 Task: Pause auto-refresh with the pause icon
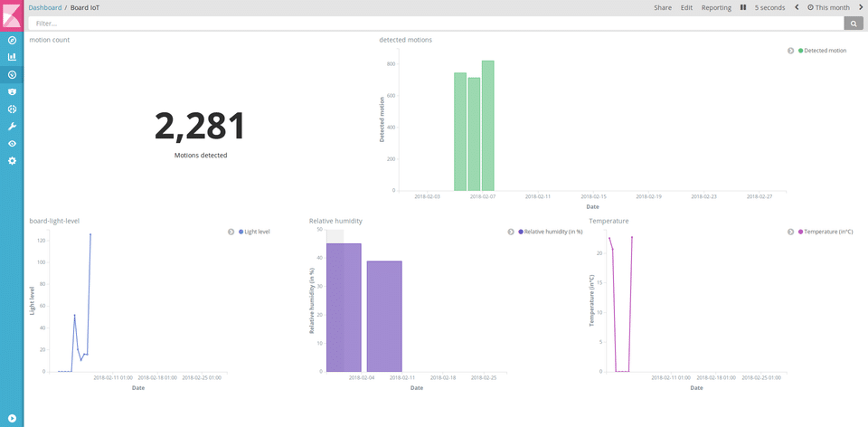(743, 7)
